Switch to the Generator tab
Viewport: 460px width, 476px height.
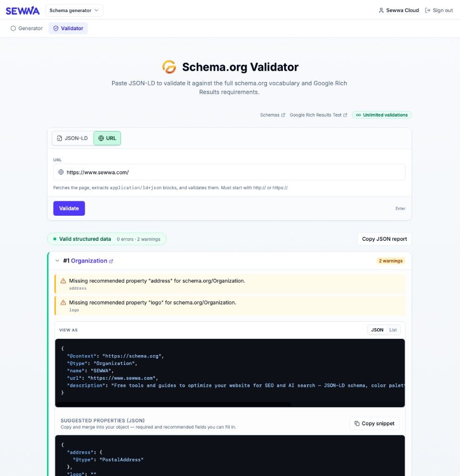26,28
